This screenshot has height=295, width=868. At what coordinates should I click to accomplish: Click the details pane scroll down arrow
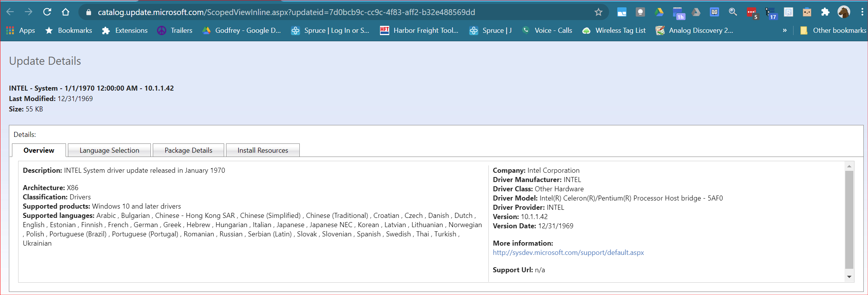[x=849, y=277]
